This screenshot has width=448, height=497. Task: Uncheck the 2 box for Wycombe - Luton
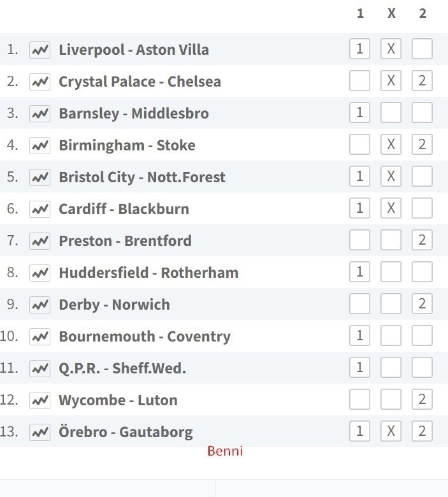(x=422, y=399)
